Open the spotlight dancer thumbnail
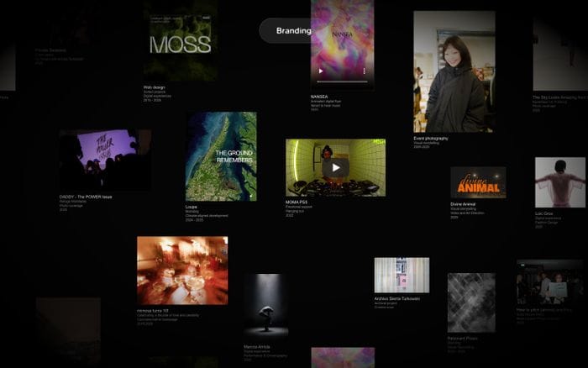 click(x=266, y=307)
